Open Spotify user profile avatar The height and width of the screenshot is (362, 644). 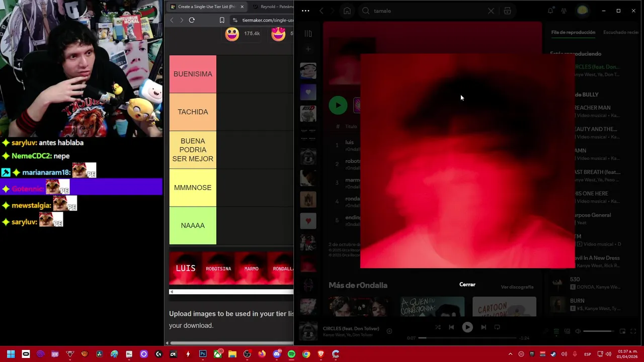[x=582, y=11]
